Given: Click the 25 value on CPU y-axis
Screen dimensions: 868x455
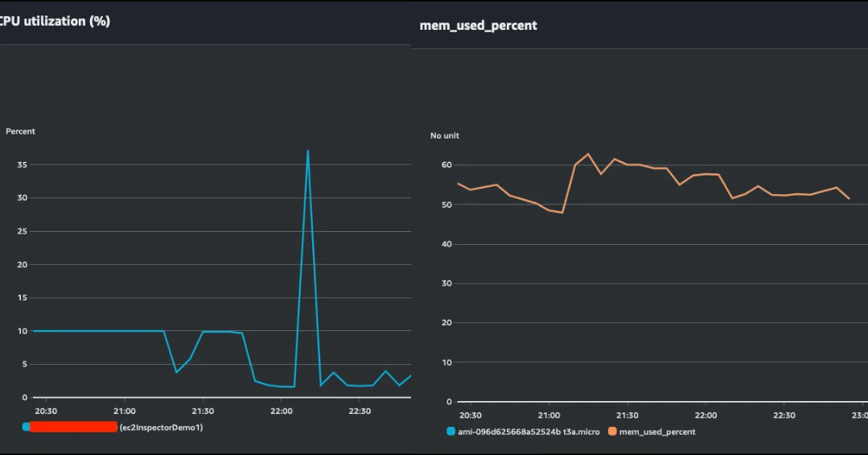Looking at the screenshot, I should pos(23,231).
